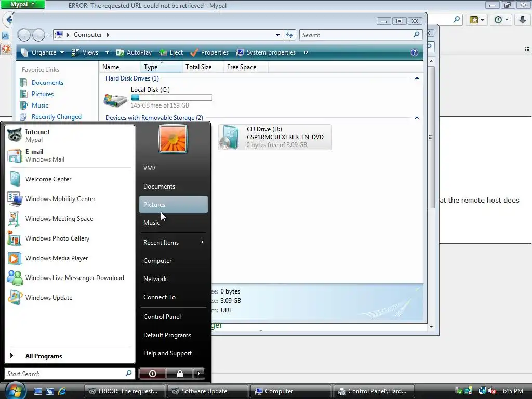The width and height of the screenshot is (532, 399).
Task: Sort by Name column header
Action: (x=120, y=67)
